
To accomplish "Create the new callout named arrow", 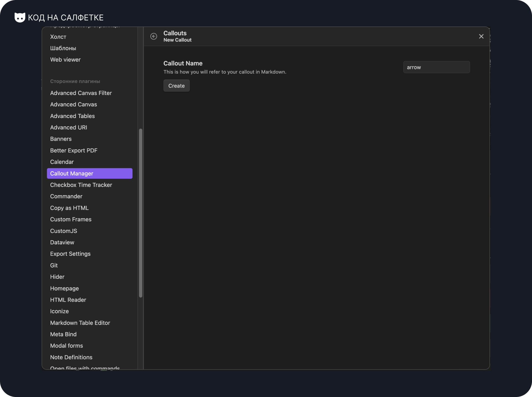I will tap(176, 86).
